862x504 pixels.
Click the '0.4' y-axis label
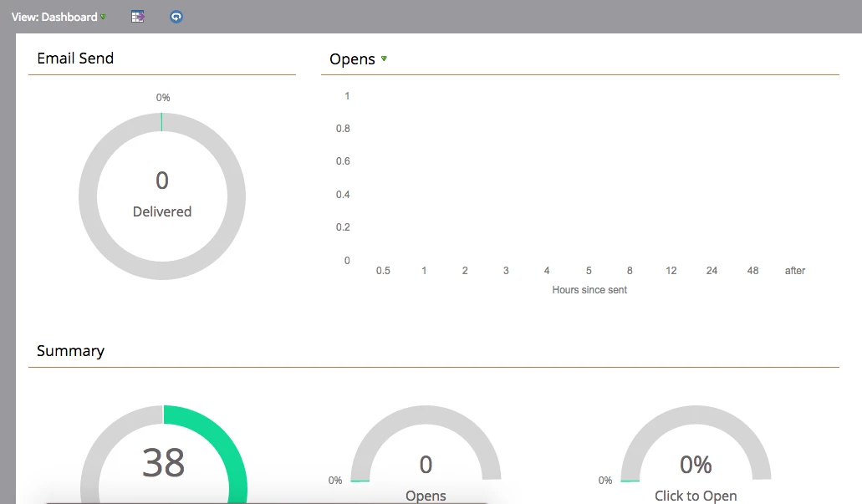click(343, 195)
